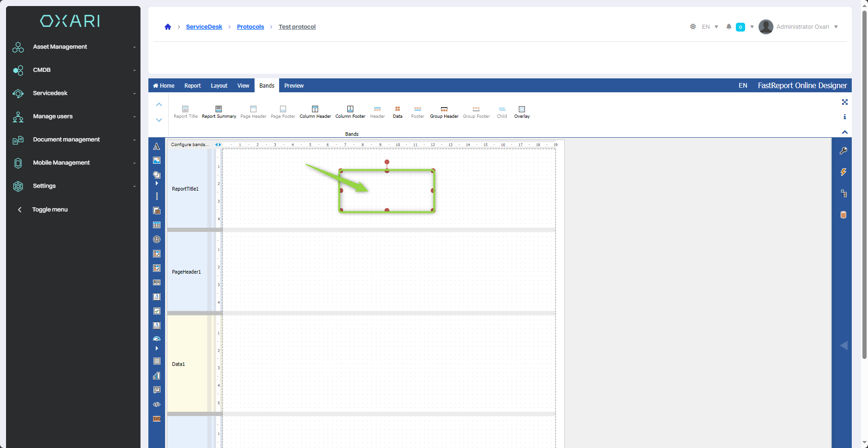The height and width of the screenshot is (448, 868).
Task: Switch to the Preview tab
Action: coord(294,86)
